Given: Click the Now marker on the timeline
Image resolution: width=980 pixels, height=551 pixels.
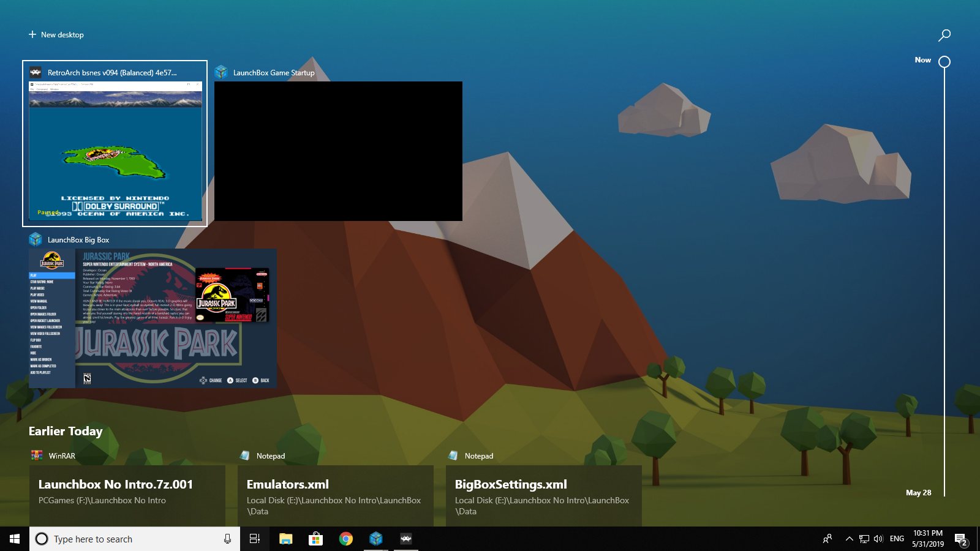Looking at the screenshot, I should (944, 62).
